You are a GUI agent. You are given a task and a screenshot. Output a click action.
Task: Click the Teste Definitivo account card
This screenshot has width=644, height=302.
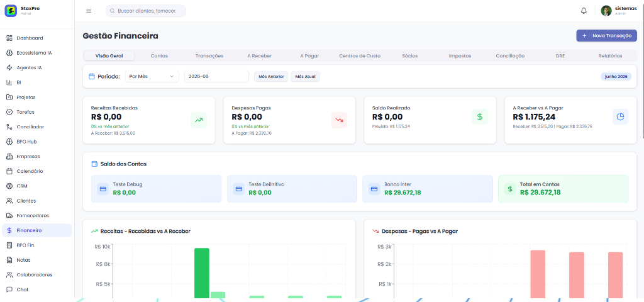(292, 189)
